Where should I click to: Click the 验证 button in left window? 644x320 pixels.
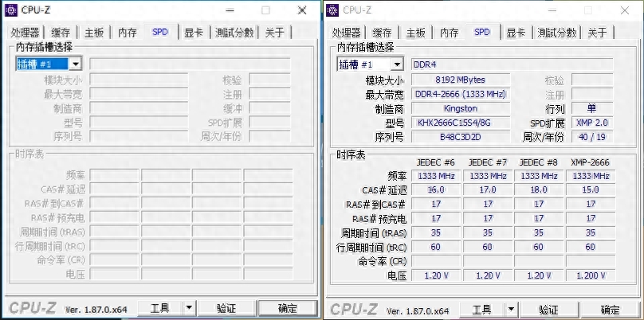(226, 308)
